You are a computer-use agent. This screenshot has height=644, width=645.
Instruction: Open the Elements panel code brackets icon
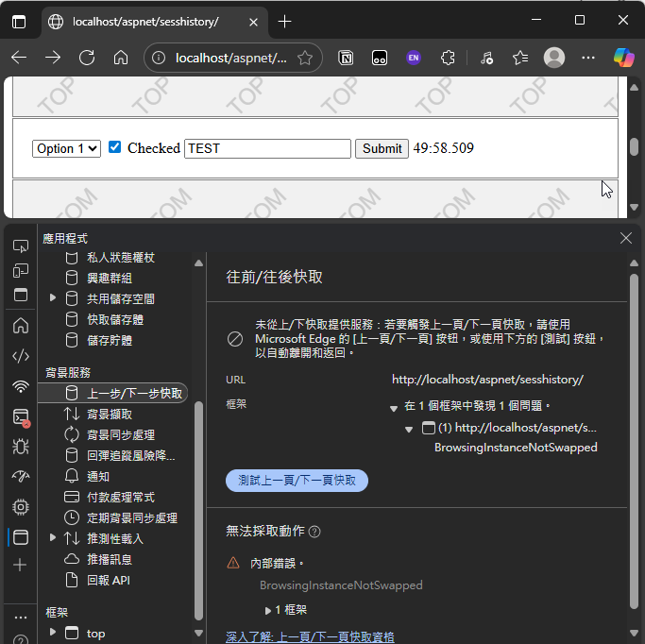pos(20,356)
